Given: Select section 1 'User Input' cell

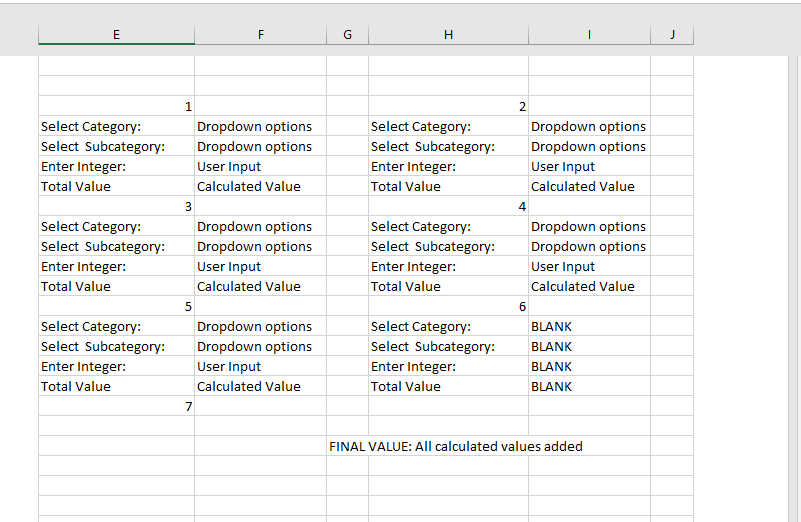Looking at the screenshot, I should click(261, 166).
